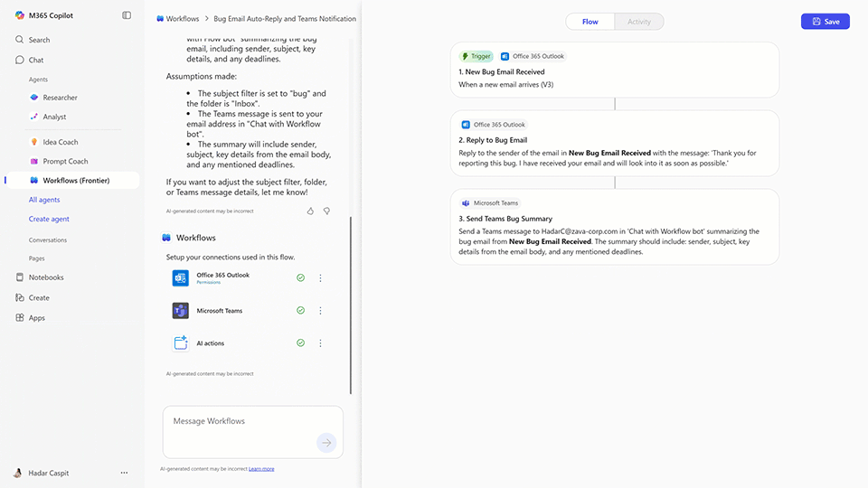Switch to the Flow tab
This screenshot has height=488, width=868.
590,22
